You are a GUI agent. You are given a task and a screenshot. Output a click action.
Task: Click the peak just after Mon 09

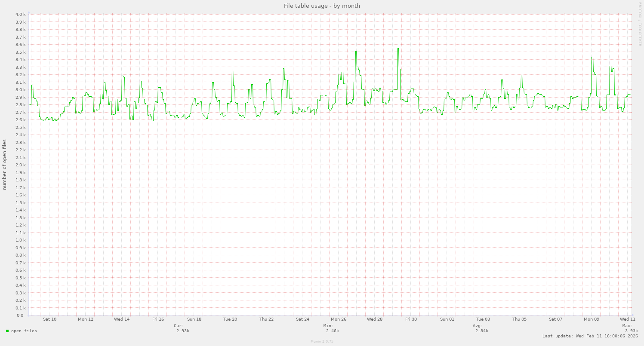(593, 57)
